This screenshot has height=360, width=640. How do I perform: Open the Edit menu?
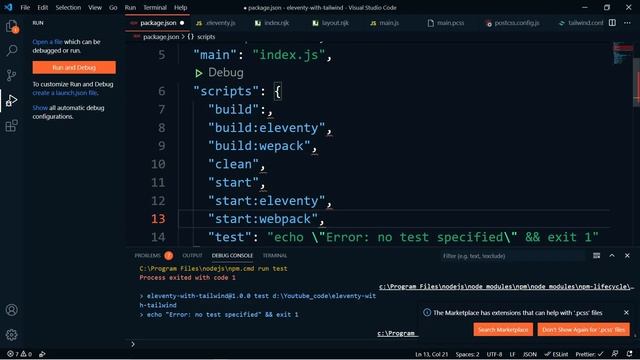pos(42,7)
